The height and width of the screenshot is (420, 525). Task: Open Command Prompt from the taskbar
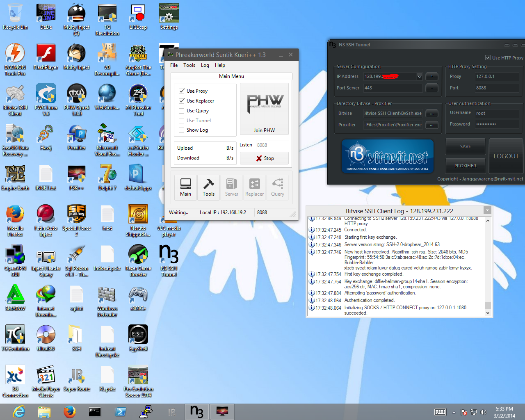[95, 412]
